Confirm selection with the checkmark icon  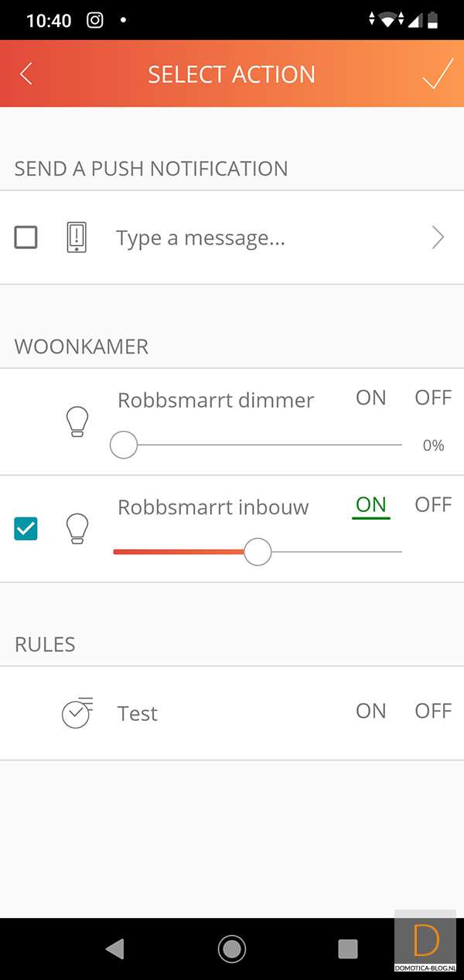(x=437, y=74)
